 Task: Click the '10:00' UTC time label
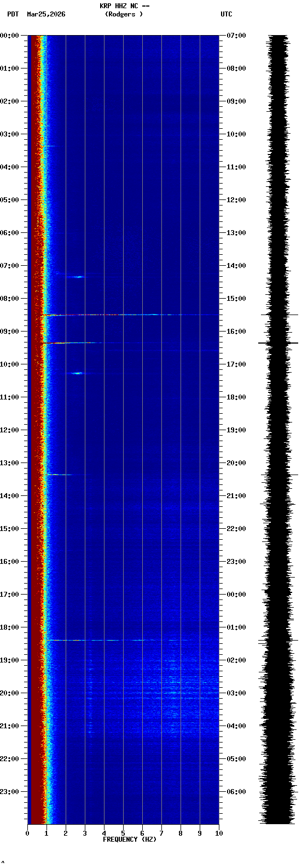click(236, 134)
